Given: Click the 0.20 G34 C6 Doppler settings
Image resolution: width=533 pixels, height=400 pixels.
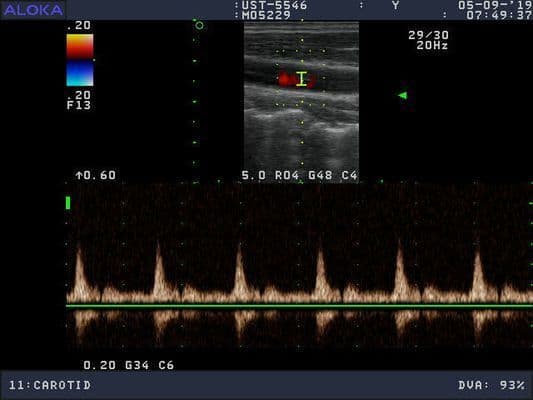Looking at the screenshot, I should click(128, 365).
